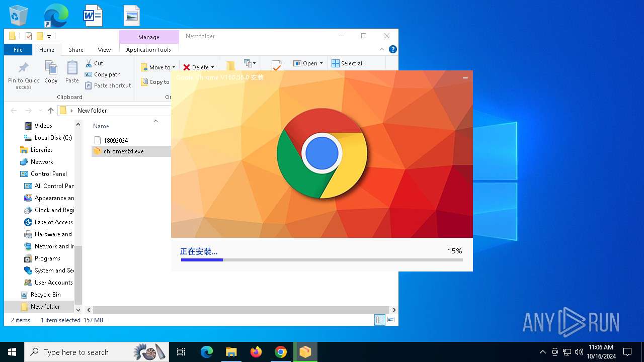Collapse the ribbon with chevron
Image resolution: width=644 pixels, height=362 pixels.
[382, 49]
